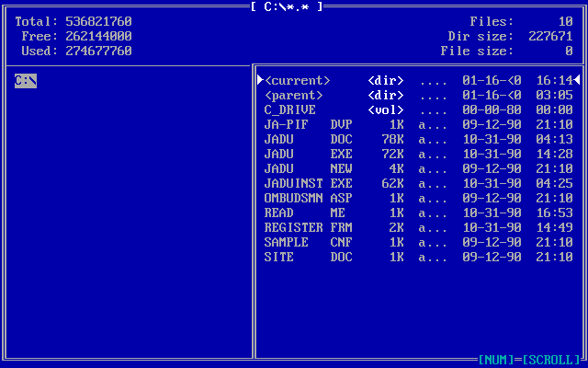Select the C:\ drive tree node

pyautogui.click(x=26, y=81)
